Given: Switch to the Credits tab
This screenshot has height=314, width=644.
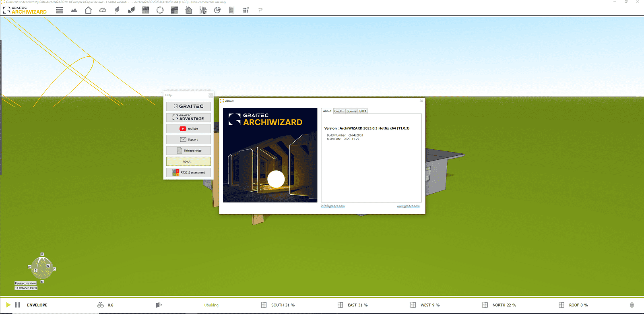Looking at the screenshot, I should pyautogui.click(x=339, y=111).
